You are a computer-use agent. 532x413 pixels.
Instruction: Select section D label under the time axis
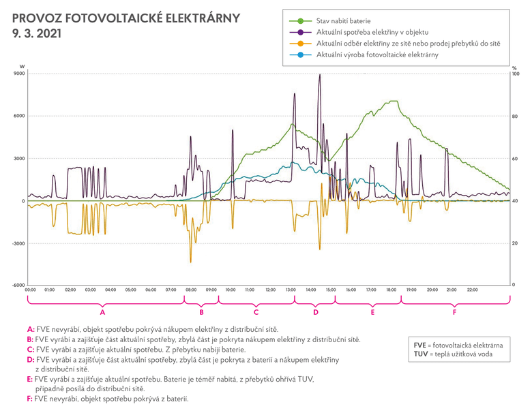tap(316, 313)
